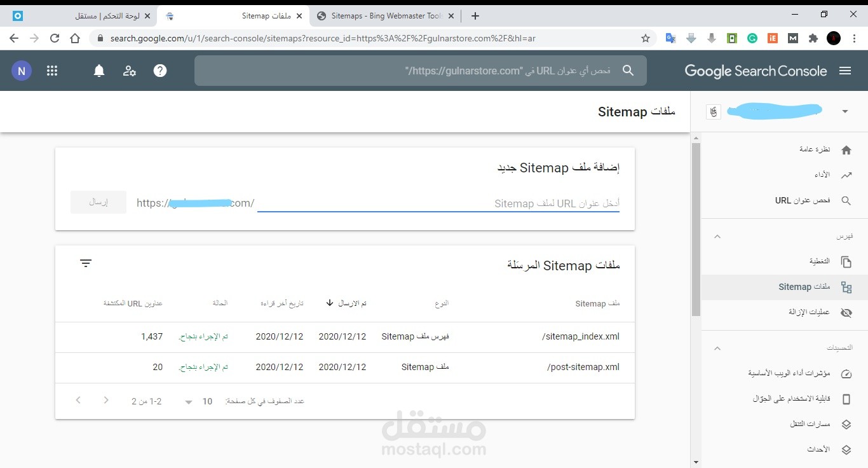Collapse the فهرس sidebar section
Screen dimensions: 868x468
click(x=717, y=237)
